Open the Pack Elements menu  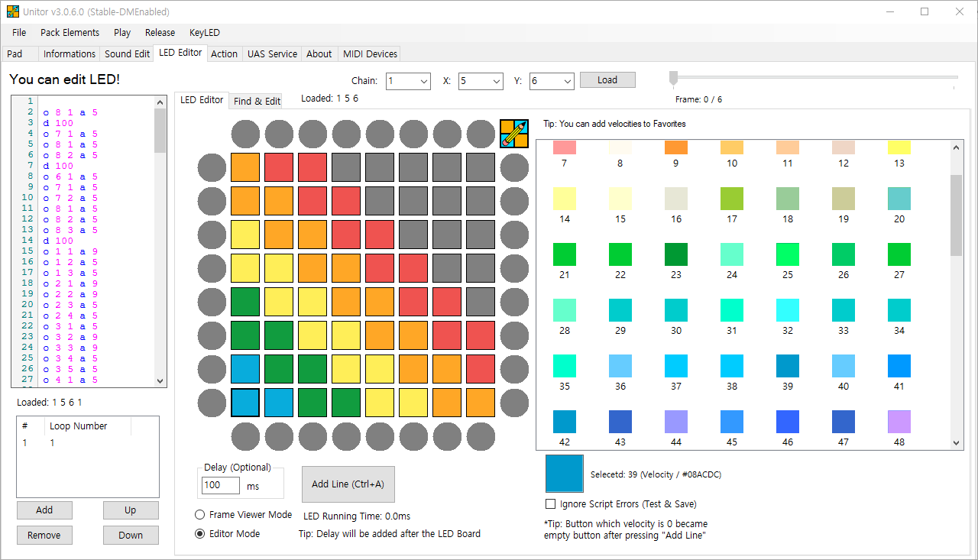[70, 33]
